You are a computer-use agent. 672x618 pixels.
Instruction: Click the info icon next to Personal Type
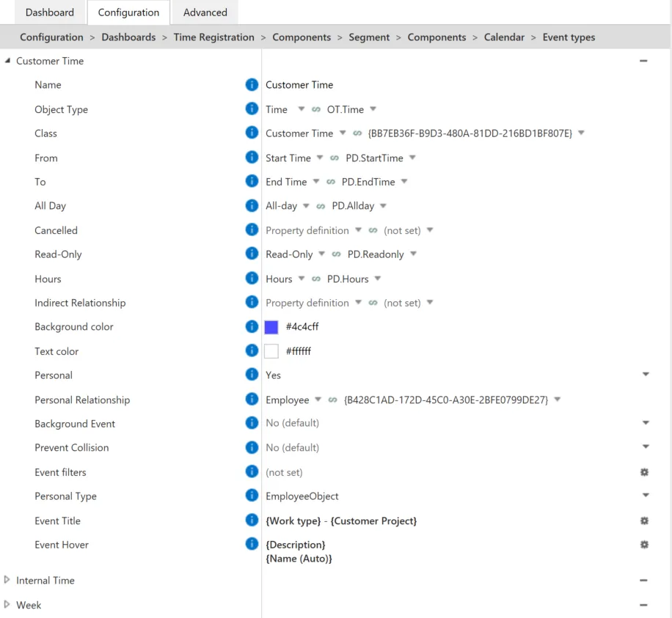pyautogui.click(x=252, y=496)
